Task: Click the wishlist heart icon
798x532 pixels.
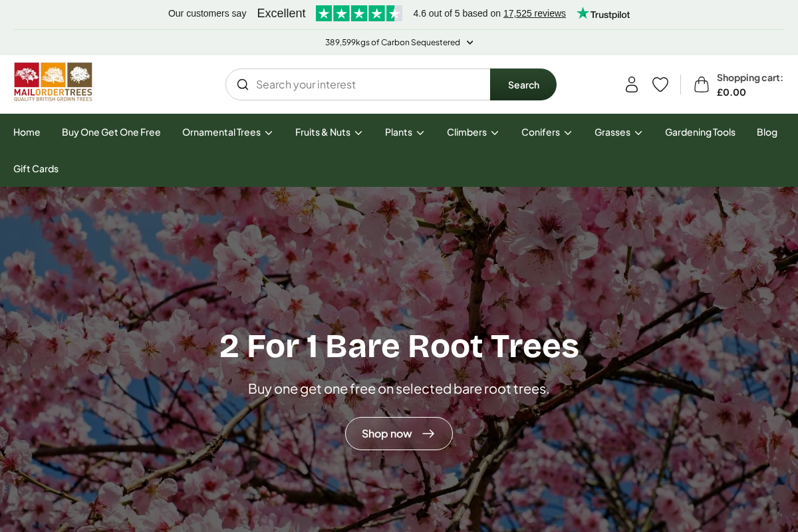Action: 660,84
